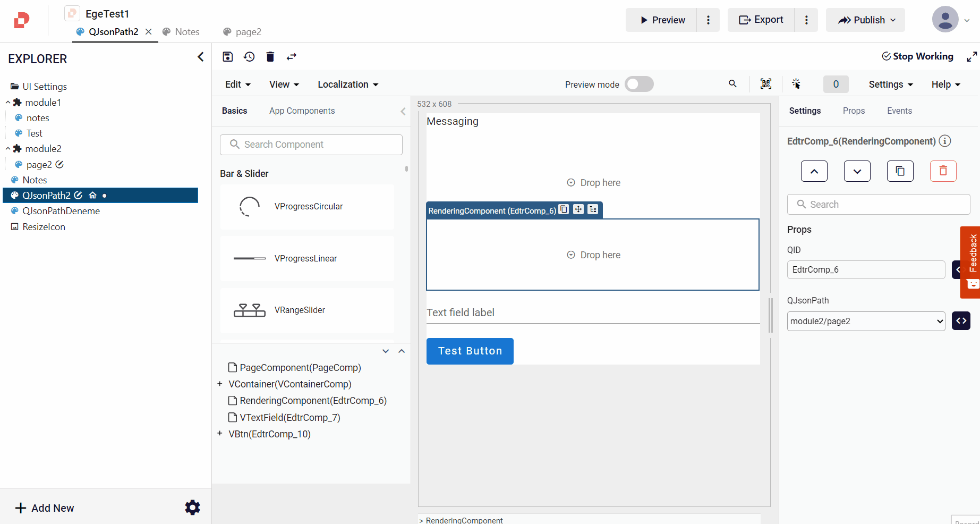This screenshot has height=524, width=980.
Task: Click the trash icon in top toolbar
Action: [270, 57]
